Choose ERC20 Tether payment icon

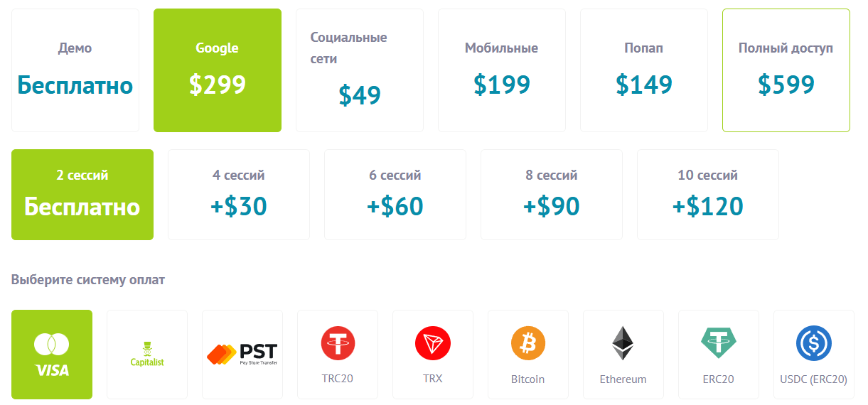point(719,355)
